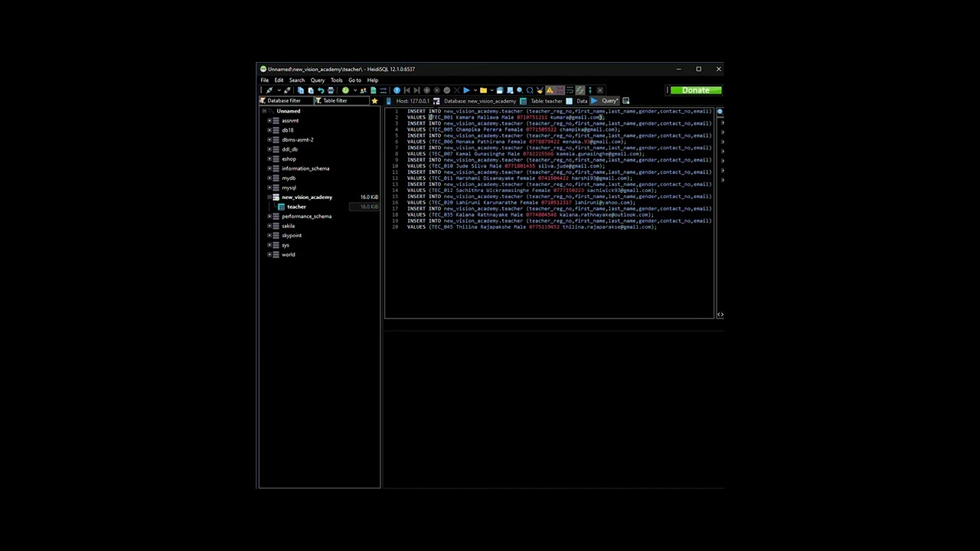
Task: Open the Tools menu
Action: click(336, 80)
